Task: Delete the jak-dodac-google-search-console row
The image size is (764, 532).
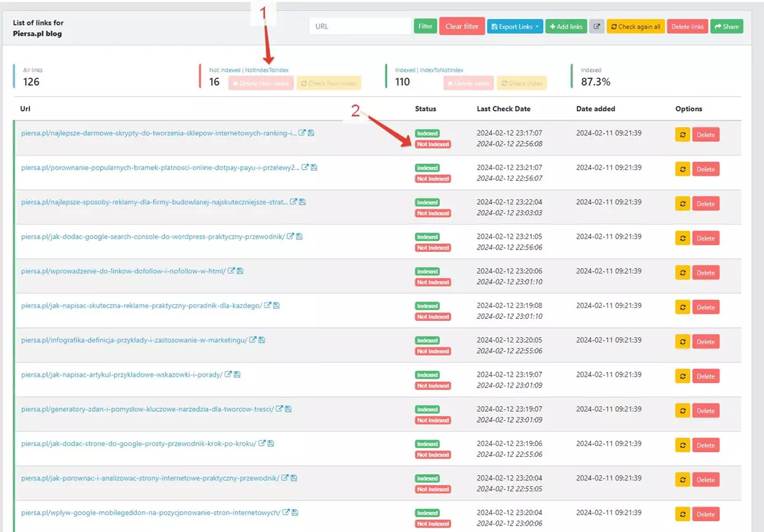Action: tap(705, 238)
